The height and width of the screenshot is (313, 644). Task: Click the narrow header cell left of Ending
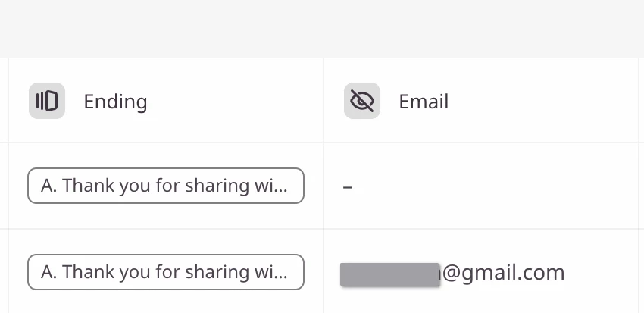(4, 101)
